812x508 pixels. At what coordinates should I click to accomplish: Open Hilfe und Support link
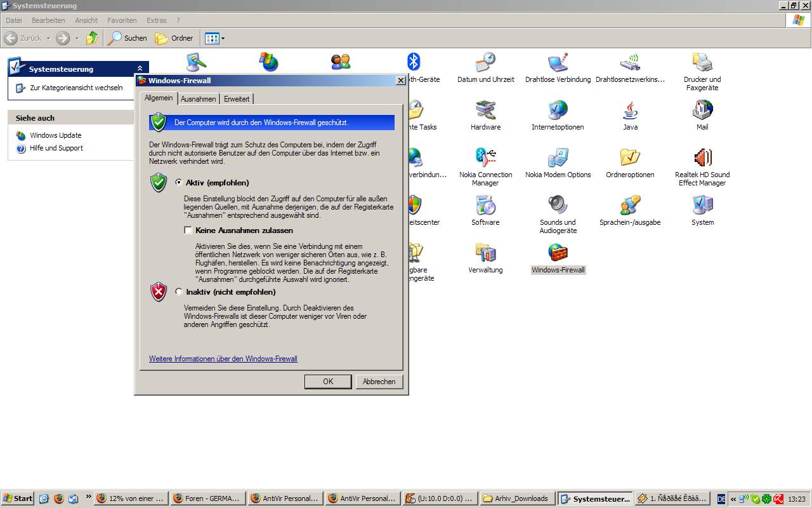point(56,148)
